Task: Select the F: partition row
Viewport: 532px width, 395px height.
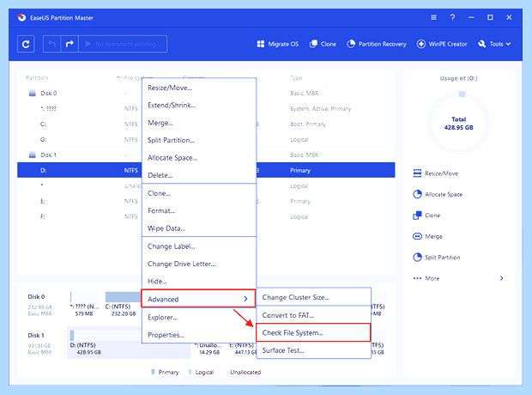Action: (x=206, y=216)
